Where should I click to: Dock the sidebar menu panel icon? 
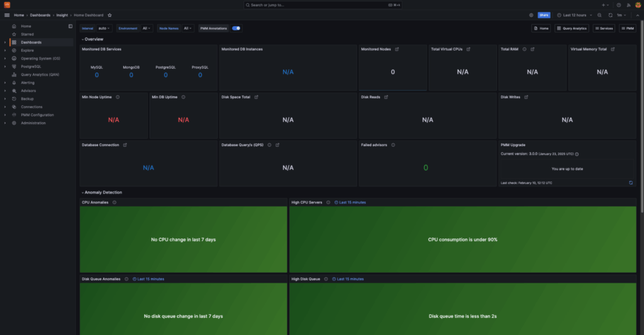70,26
